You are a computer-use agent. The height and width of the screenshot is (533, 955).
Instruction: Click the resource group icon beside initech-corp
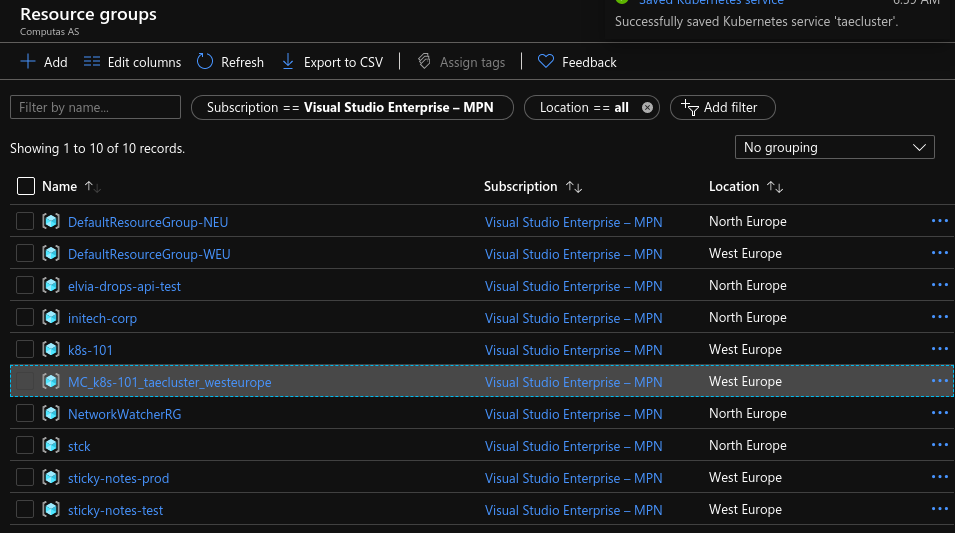(52, 318)
